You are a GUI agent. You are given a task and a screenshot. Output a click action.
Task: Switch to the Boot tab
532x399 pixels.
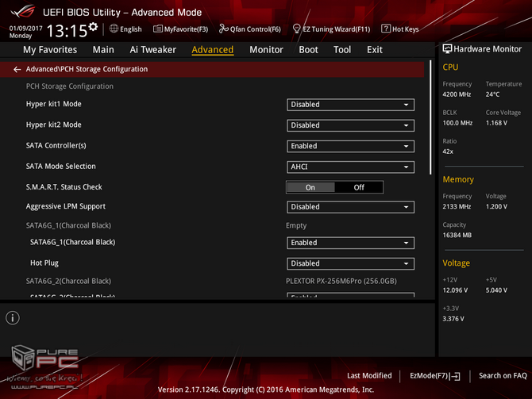pyautogui.click(x=308, y=50)
